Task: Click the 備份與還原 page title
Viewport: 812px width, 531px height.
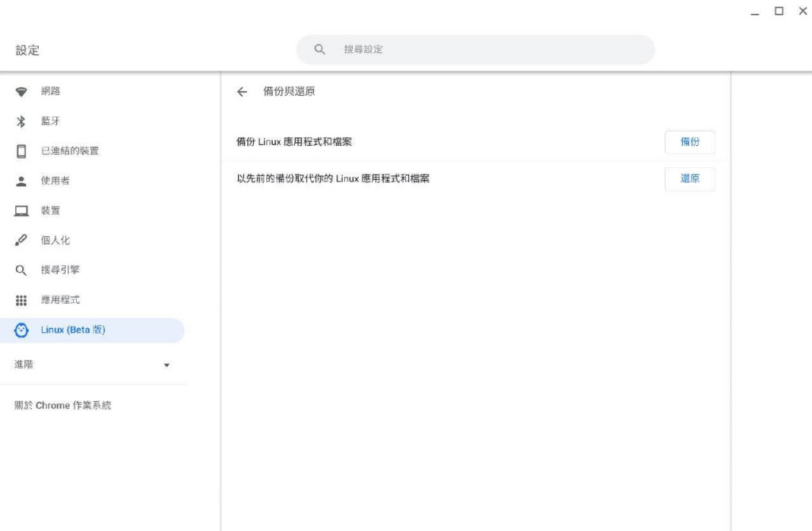Action: tap(289, 92)
